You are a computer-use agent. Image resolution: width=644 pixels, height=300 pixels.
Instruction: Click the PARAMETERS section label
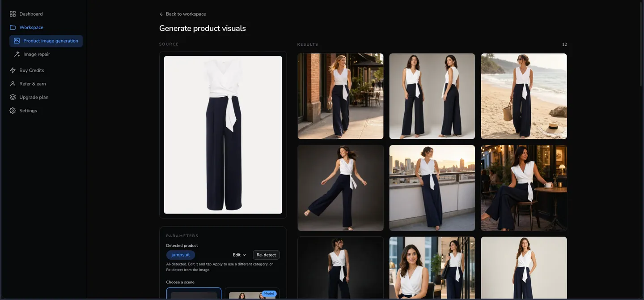(182, 236)
